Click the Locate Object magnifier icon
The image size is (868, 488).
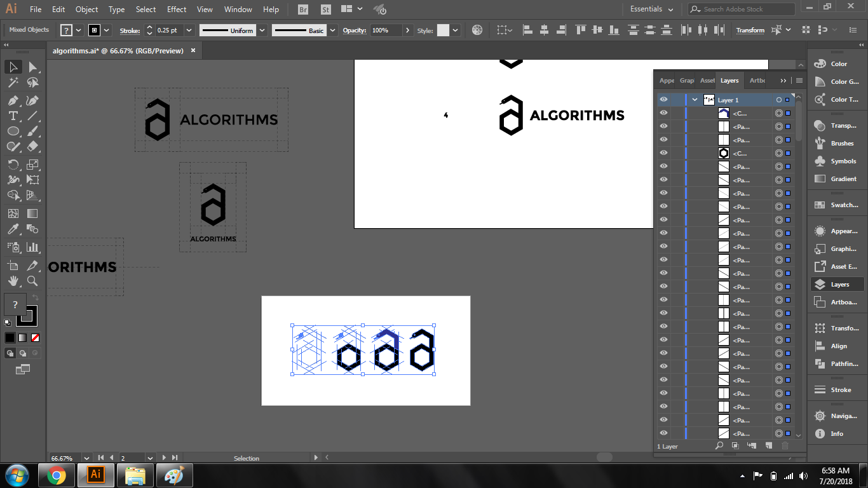(x=719, y=446)
